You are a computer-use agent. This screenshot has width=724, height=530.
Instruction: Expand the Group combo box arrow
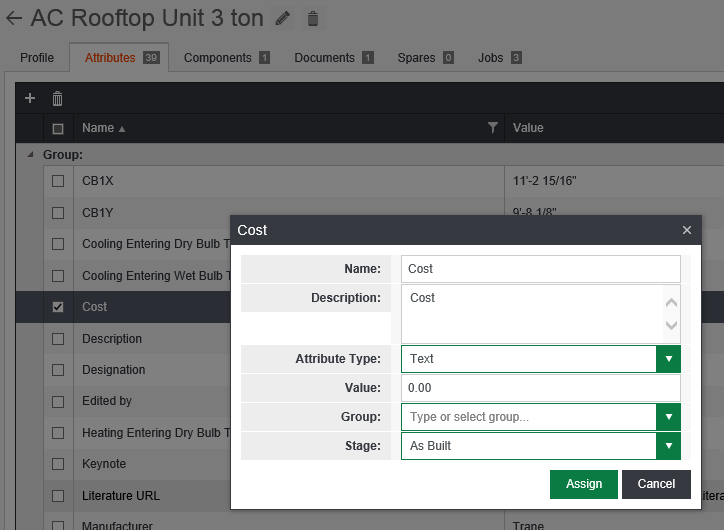(x=668, y=417)
